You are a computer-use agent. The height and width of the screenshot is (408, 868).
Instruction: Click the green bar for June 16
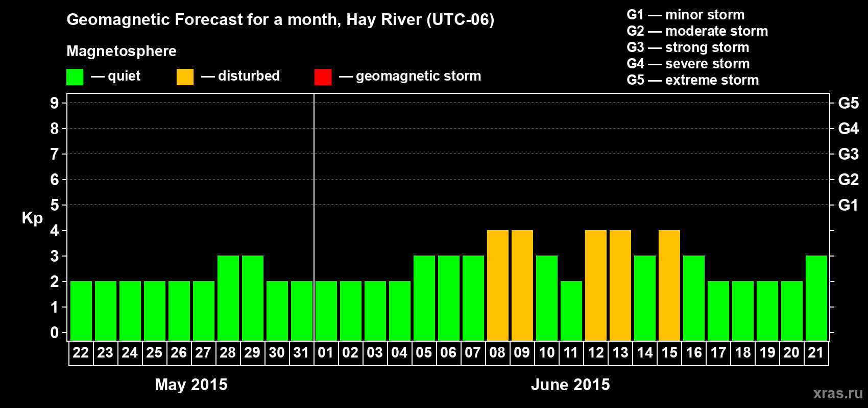tap(694, 298)
